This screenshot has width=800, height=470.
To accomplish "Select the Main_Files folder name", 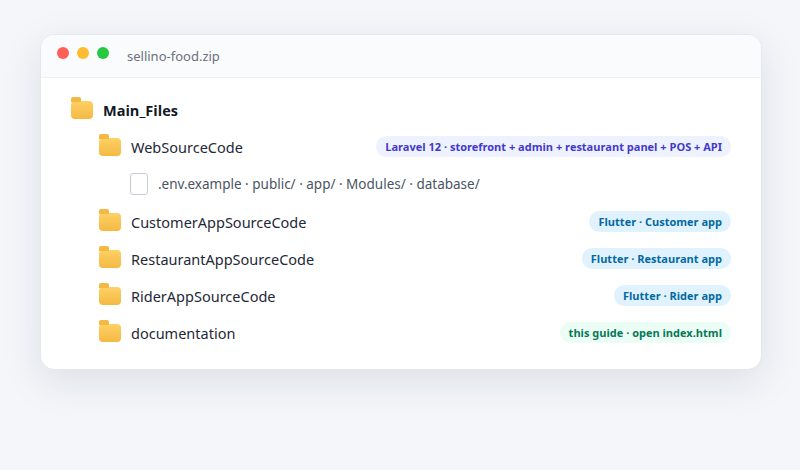I will (x=140, y=111).
